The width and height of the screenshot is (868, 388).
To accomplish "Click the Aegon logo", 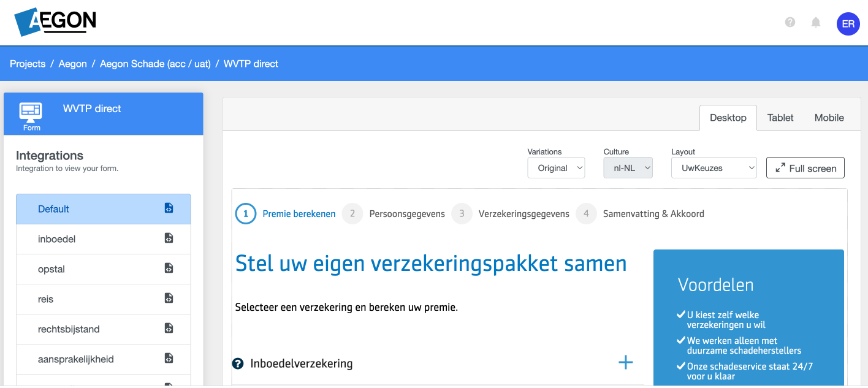I will coord(55,22).
